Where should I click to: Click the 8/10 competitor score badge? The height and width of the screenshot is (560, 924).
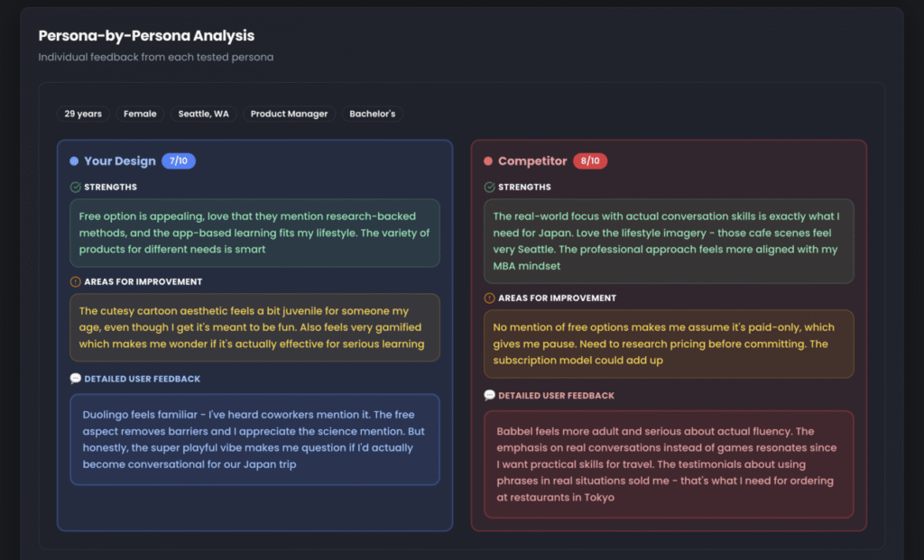[590, 161]
